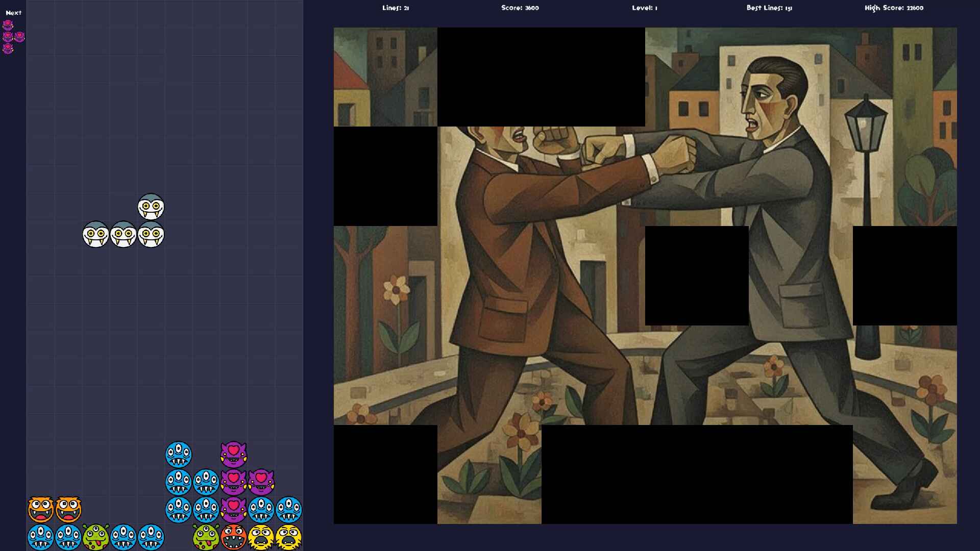Screen dimensions: 980x551
Task: Click the Lines: 21 counter
Action: 396,8
